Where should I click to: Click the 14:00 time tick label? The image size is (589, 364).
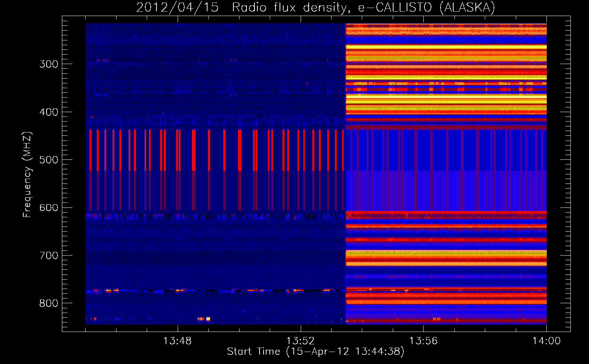click(546, 341)
